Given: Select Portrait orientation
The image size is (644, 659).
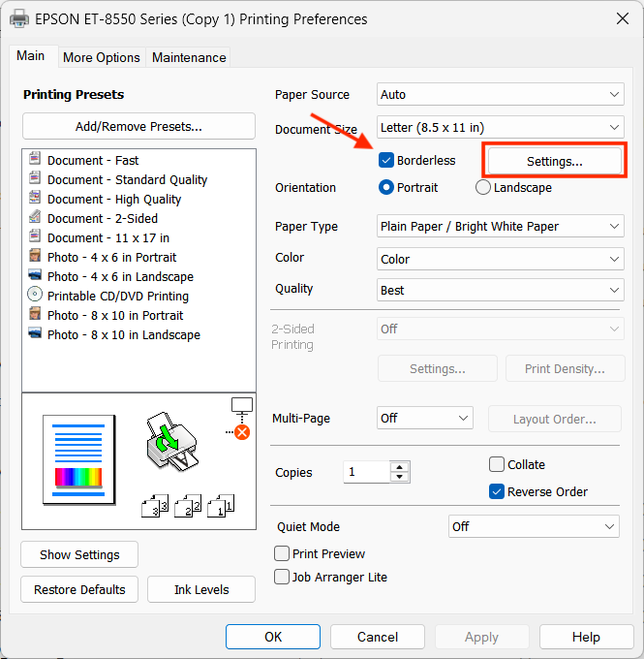Looking at the screenshot, I should click(x=385, y=187).
